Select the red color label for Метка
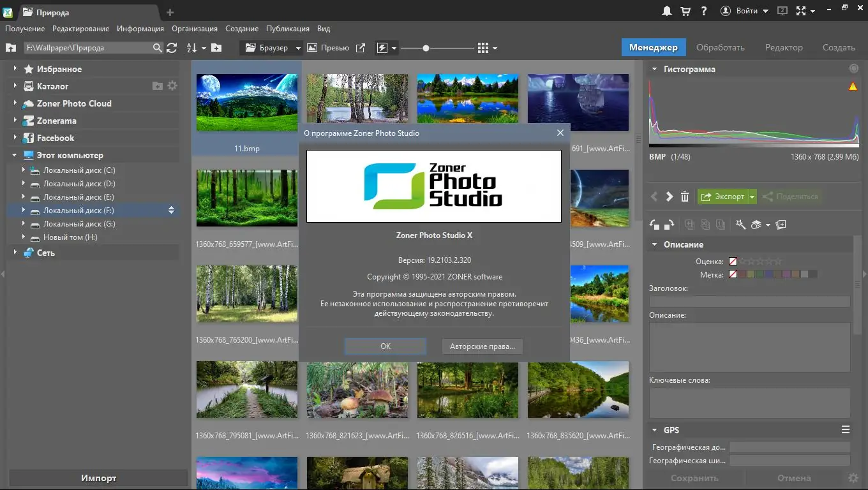 pos(743,274)
